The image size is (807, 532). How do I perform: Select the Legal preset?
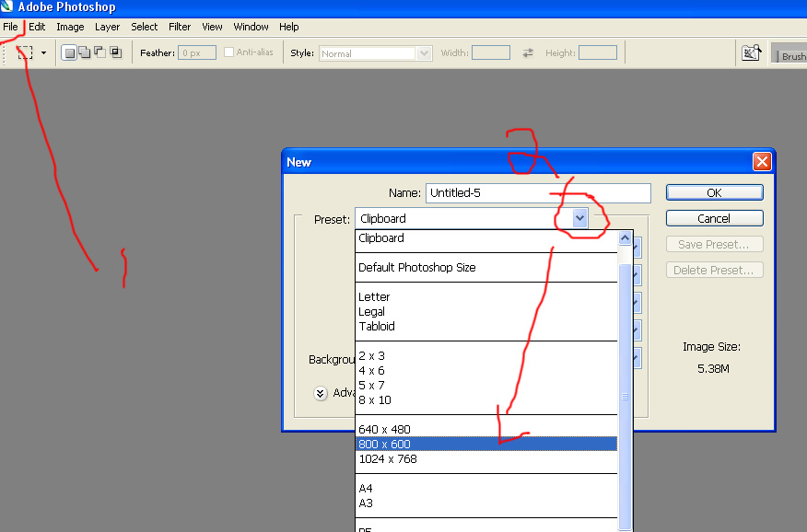point(486,311)
